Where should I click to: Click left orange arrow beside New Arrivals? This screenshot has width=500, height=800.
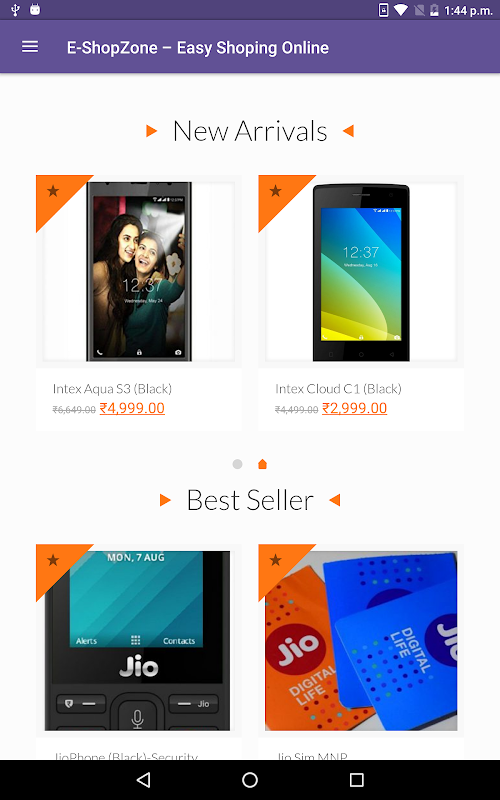pyautogui.click(x=152, y=131)
